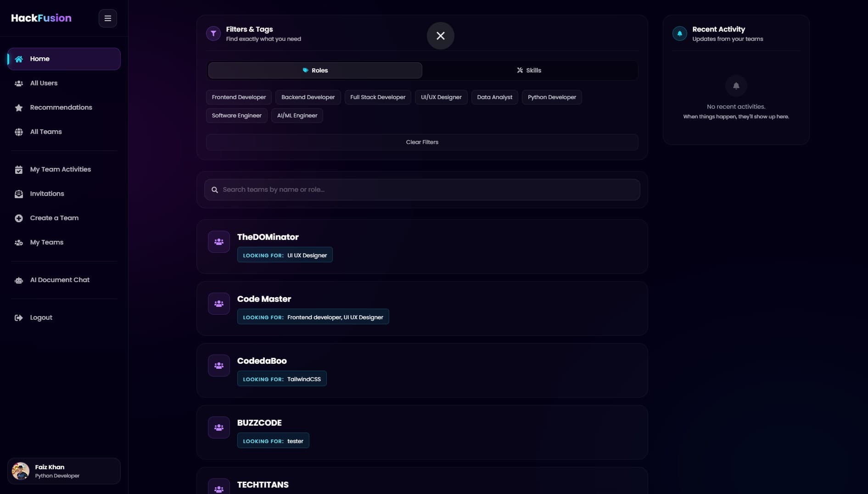The height and width of the screenshot is (494, 868).
Task: Switch to the Skills tab
Action: 529,70
